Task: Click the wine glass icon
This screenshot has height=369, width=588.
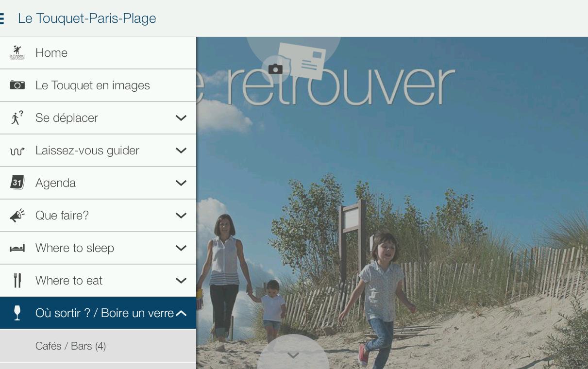Action: click(17, 313)
